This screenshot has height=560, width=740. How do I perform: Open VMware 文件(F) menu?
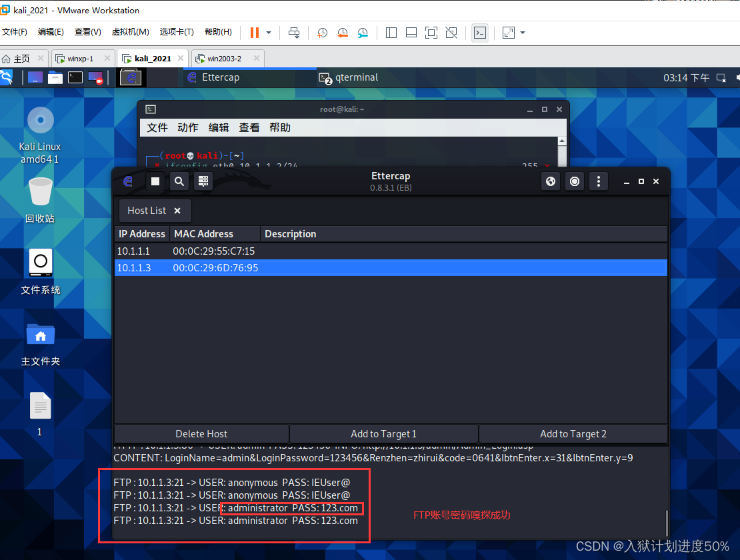15,32
